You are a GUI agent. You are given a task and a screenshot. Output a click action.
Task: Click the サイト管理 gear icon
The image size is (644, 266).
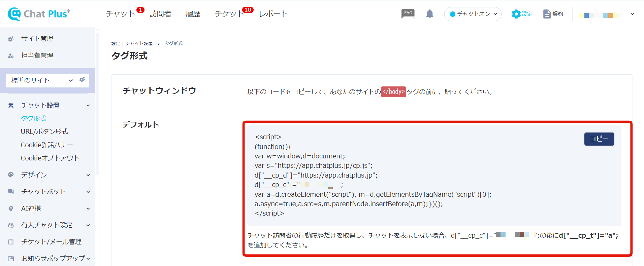11,39
